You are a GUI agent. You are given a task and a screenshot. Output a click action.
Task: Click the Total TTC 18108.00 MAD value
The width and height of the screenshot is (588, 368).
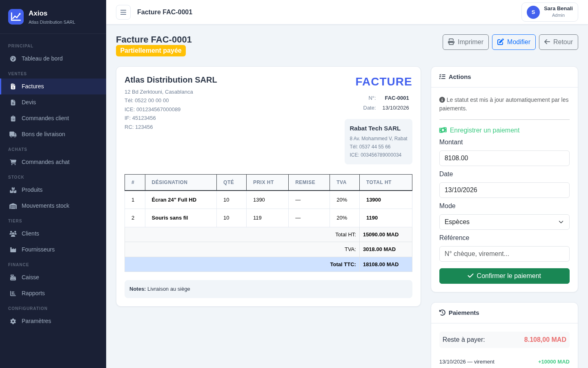pyautogui.click(x=381, y=265)
